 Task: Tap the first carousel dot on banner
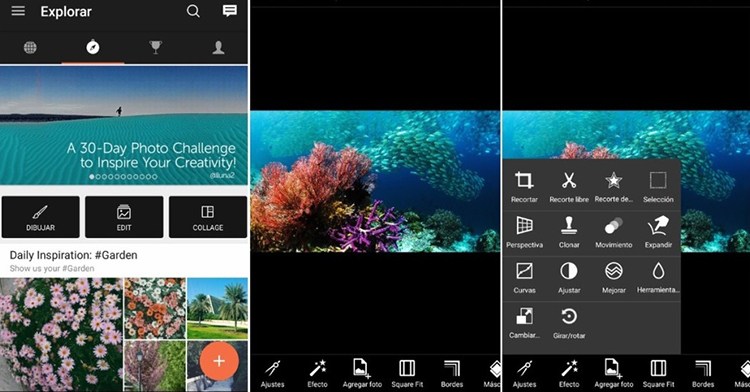click(x=92, y=176)
